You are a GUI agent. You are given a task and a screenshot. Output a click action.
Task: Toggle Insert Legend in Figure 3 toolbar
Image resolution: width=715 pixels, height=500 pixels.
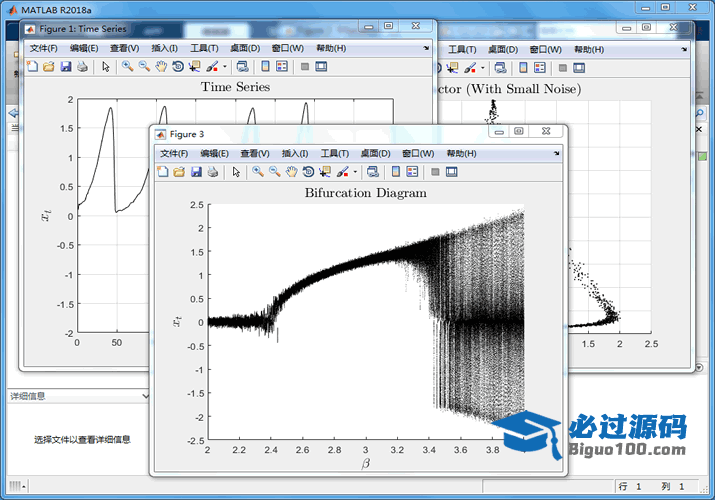pyautogui.click(x=412, y=172)
